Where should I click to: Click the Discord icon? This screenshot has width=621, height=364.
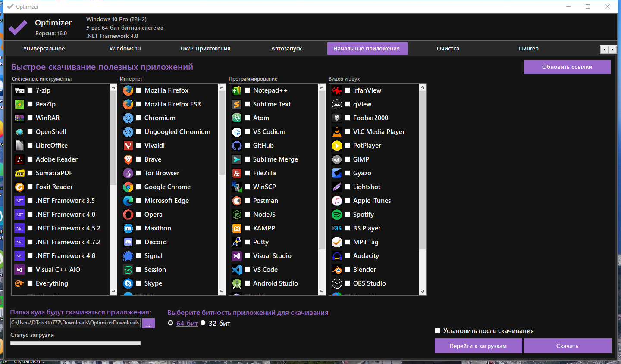(x=128, y=242)
